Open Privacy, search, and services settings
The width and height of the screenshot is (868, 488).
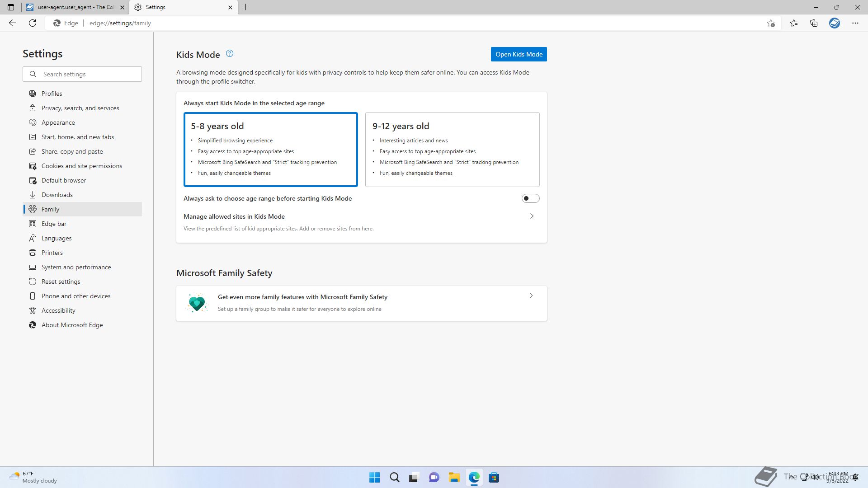(x=82, y=108)
